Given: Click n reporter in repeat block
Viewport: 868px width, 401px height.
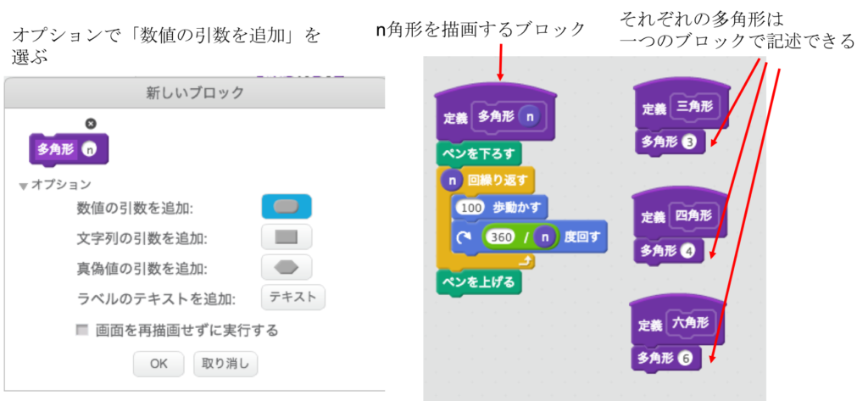Looking at the screenshot, I should (x=453, y=180).
